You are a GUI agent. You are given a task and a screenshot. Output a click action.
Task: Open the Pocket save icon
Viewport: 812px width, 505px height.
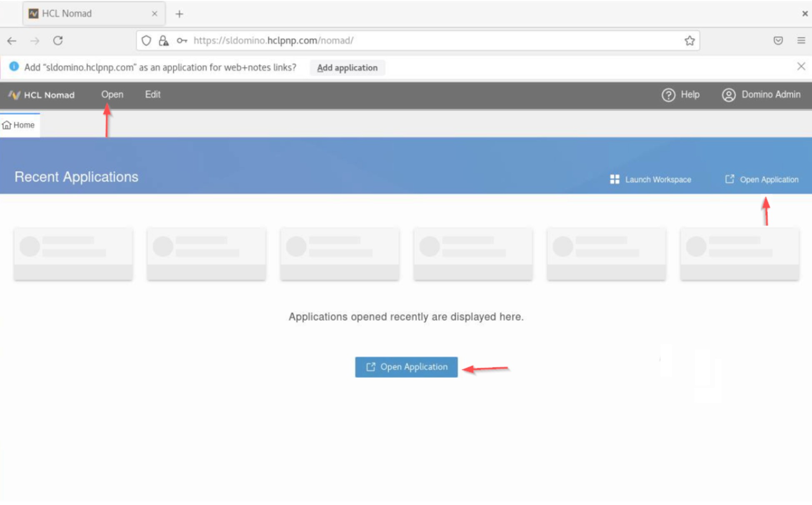[x=778, y=40]
